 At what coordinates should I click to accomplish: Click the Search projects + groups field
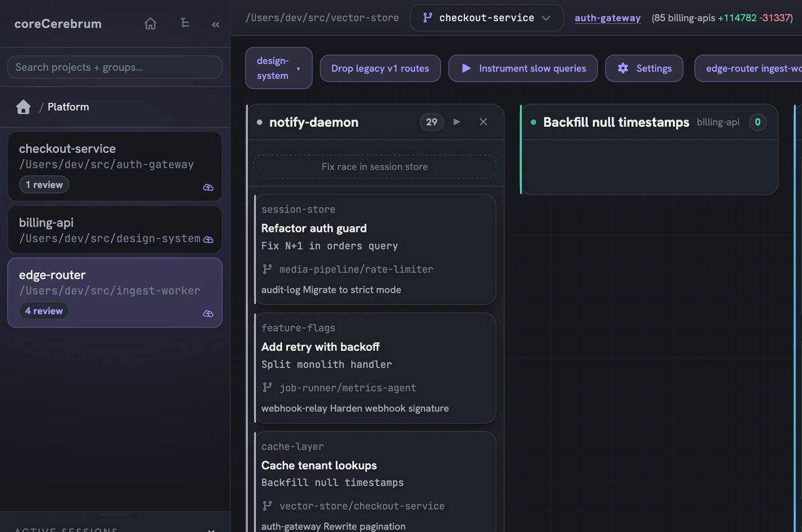(x=115, y=67)
